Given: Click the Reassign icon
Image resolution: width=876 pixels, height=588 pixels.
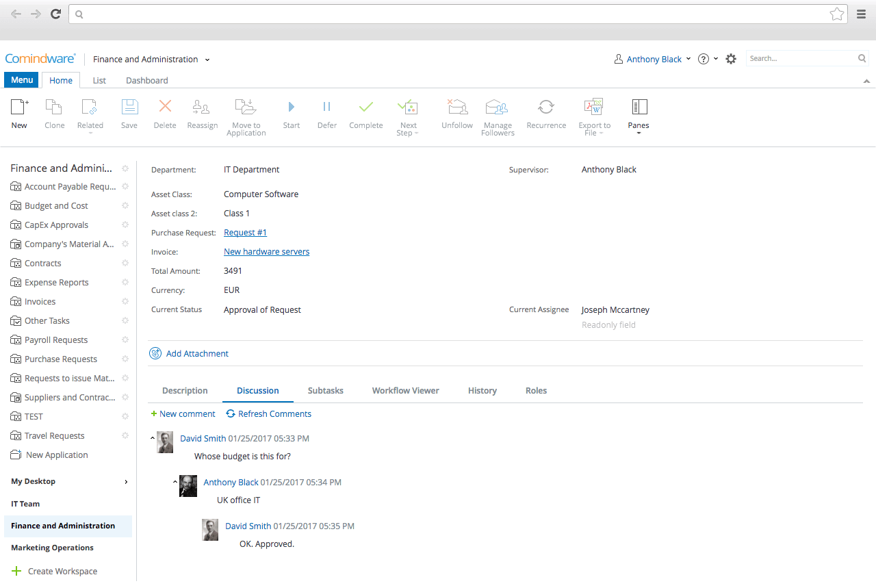Looking at the screenshot, I should [x=202, y=107].
